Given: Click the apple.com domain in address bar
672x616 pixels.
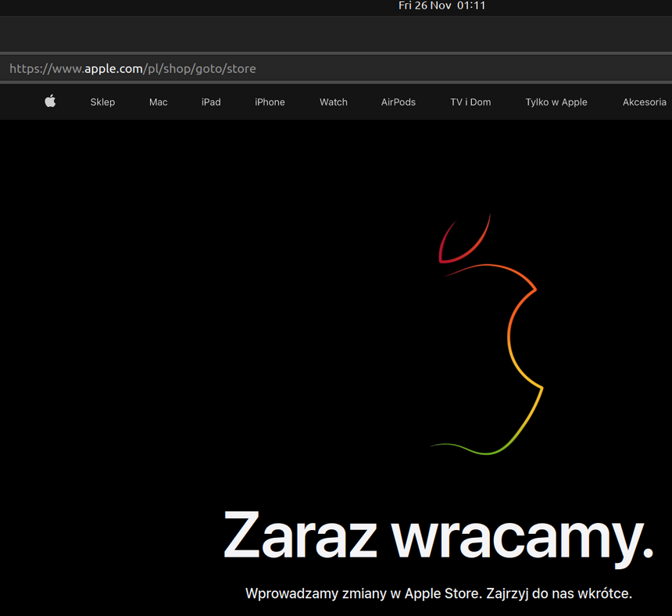Looking at the screenshot, I should pos(114,69).
